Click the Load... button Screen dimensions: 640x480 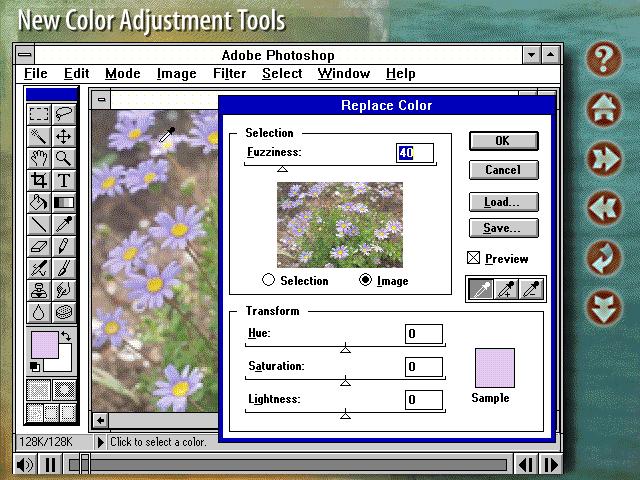tap(504, 202)
